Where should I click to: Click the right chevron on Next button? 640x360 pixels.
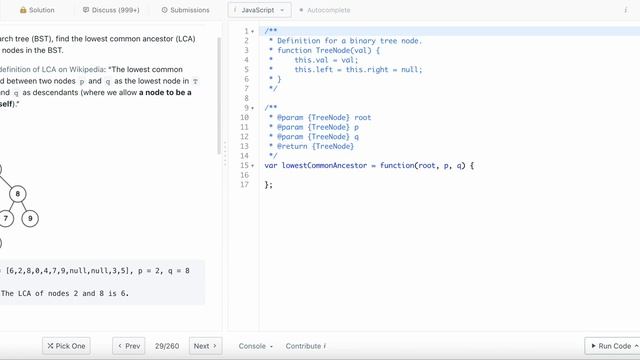pyautogui.click(x=215, y=346)
